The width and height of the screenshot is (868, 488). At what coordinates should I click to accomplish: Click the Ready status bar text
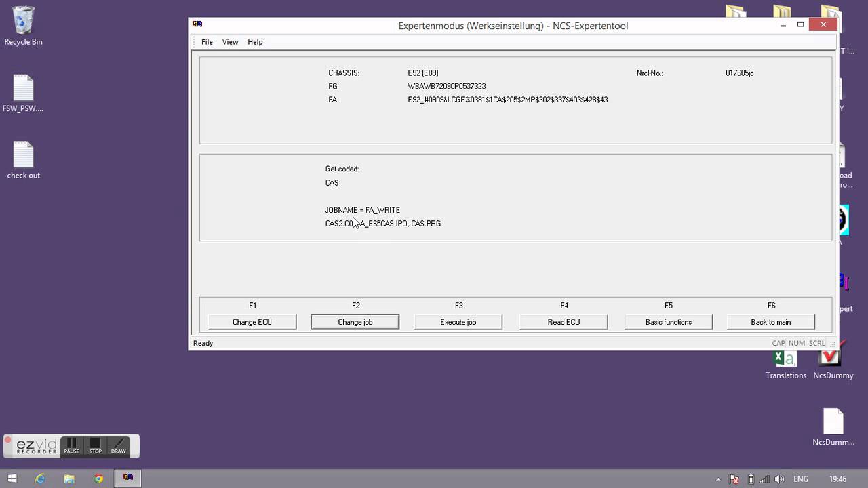point(203,343)
